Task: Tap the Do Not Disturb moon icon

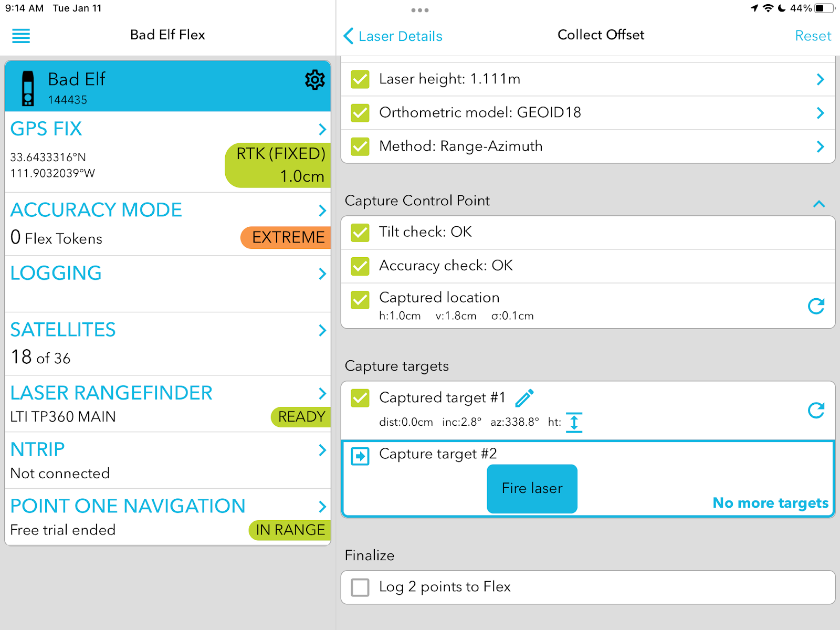Action: pos(782,8)
